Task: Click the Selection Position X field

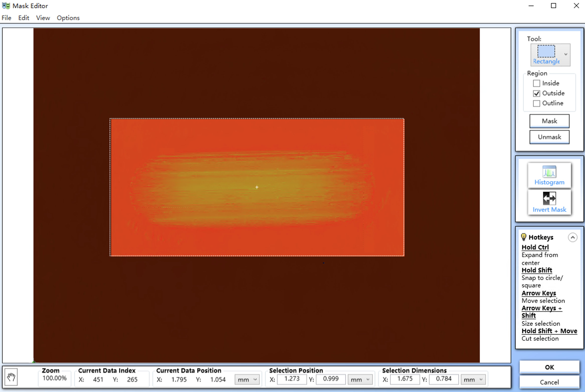Action: tap(292, 379)
